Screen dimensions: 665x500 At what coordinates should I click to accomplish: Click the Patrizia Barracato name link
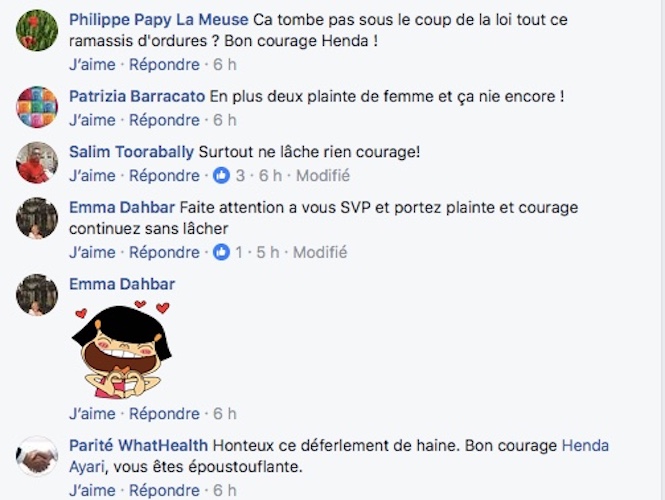pos(137,96)
